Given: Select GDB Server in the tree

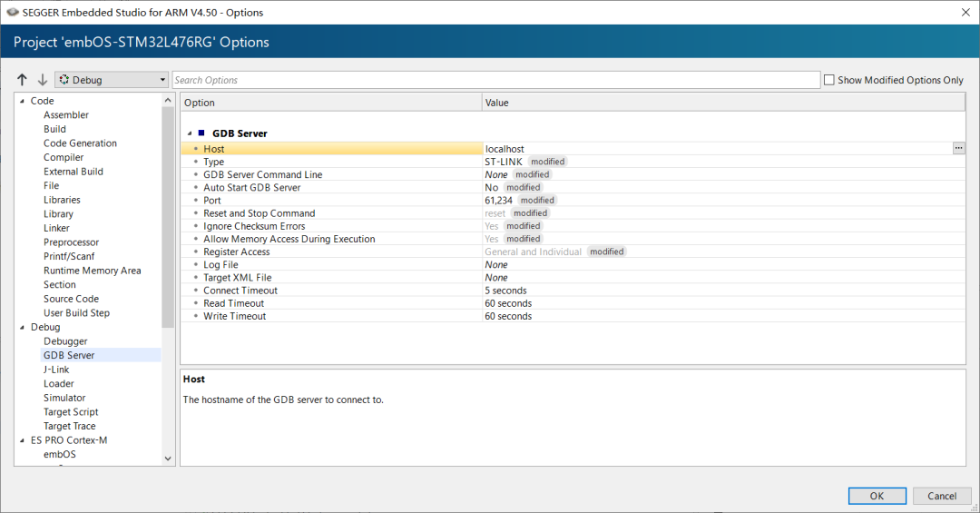Looking at the screenshot, I should 69,355.
